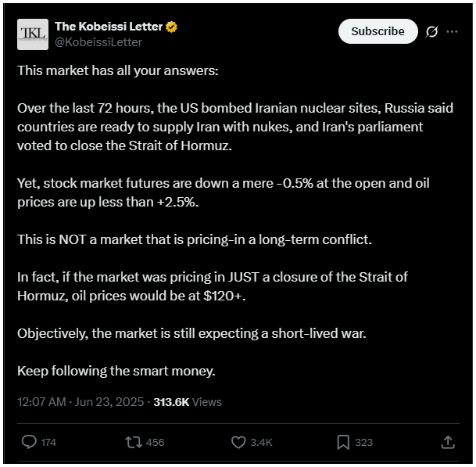Click the gold verified badge
The height and width of the screenshot is (467, 476).
click(171, 27)
